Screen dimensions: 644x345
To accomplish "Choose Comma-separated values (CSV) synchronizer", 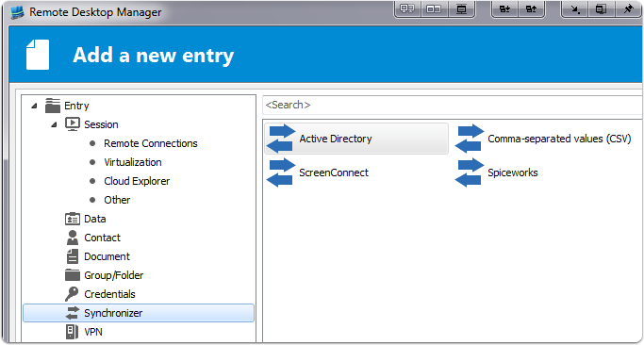I will click(x=544, y=139).
